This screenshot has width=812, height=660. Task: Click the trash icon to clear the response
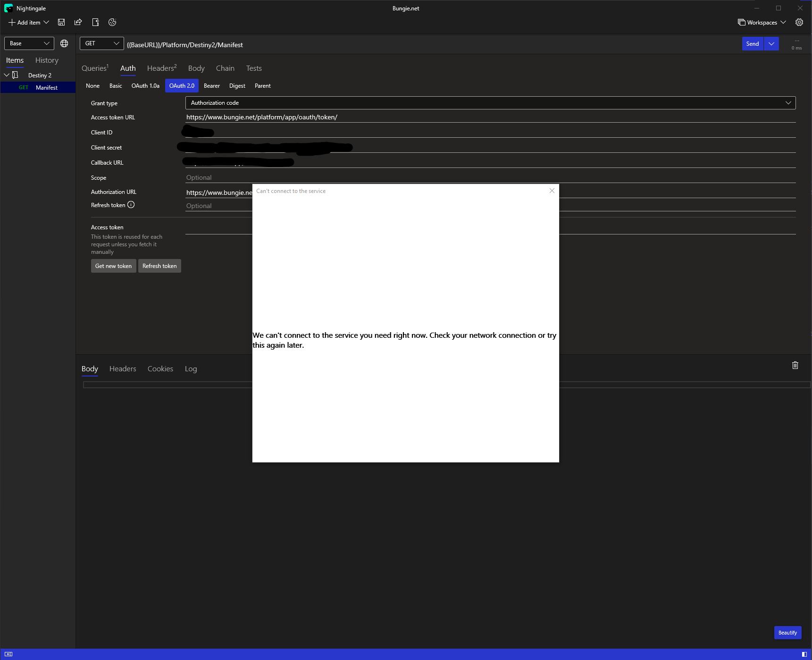(x=795, y=365)
